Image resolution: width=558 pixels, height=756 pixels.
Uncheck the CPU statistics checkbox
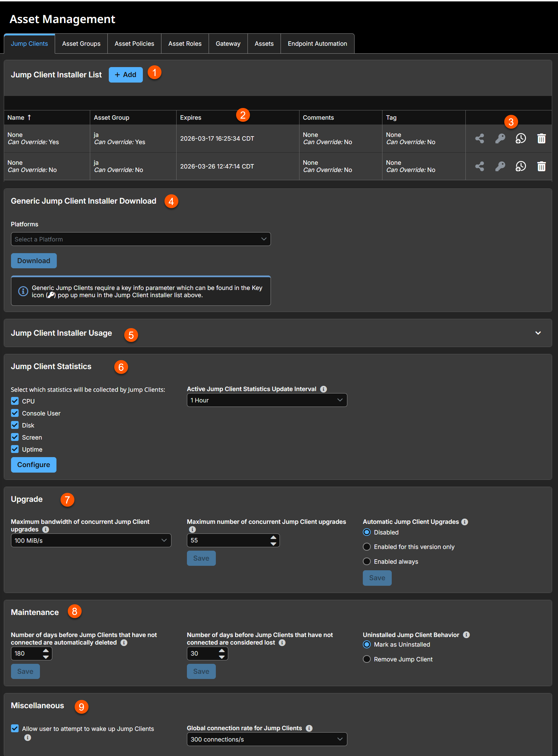click(x=15, y=401)
